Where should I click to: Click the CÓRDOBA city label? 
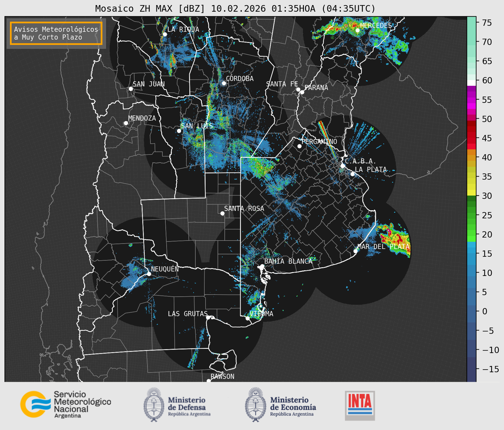pyautogui.click(x=240, y=79)
